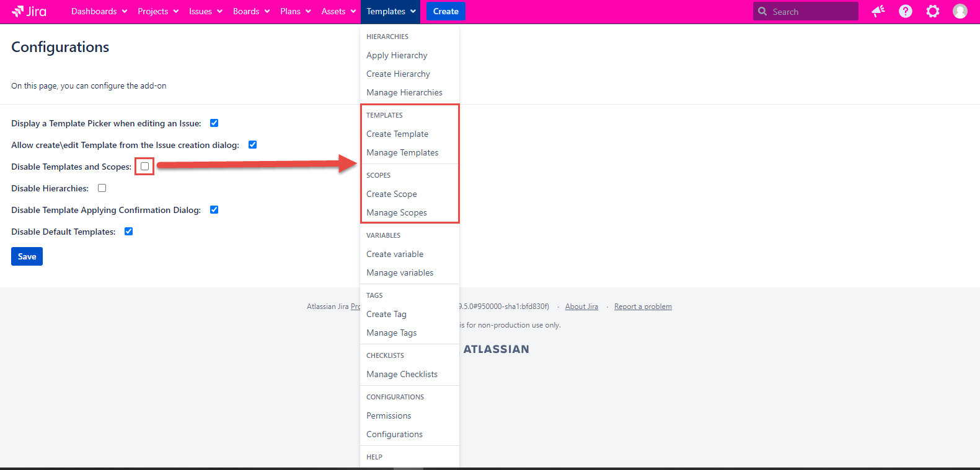Screen dimensions: 980x470
Task: Open the Administration gear icon
Action: [x=932, y=11]
